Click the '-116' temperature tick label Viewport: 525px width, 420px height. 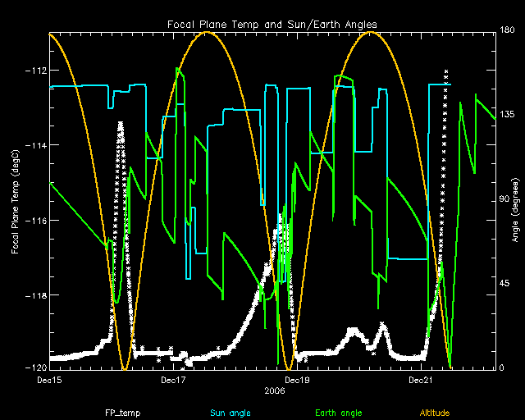[x=34, y=221]
